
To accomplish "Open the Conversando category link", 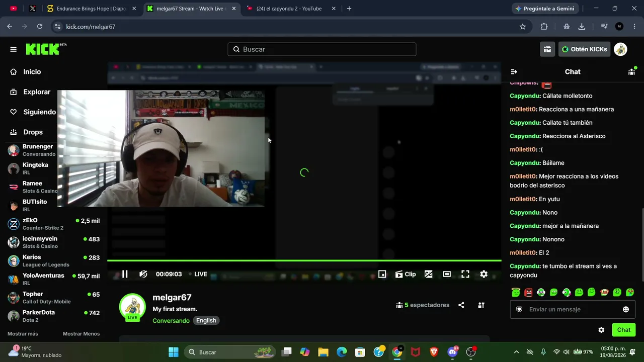I will [x=171, y=321].
